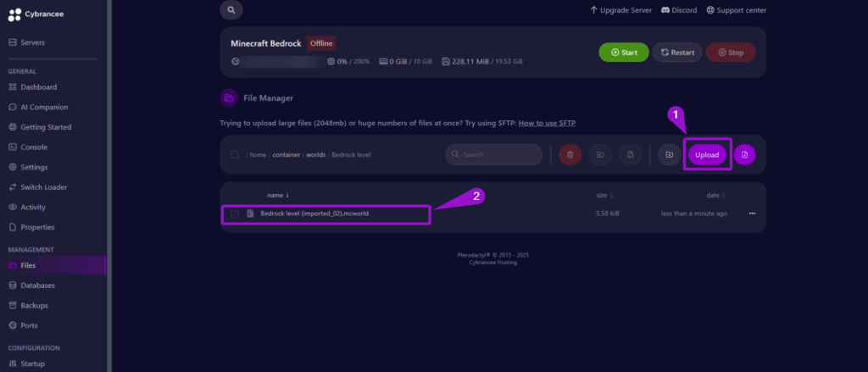Click the Offline status badge

click(321, 44)
